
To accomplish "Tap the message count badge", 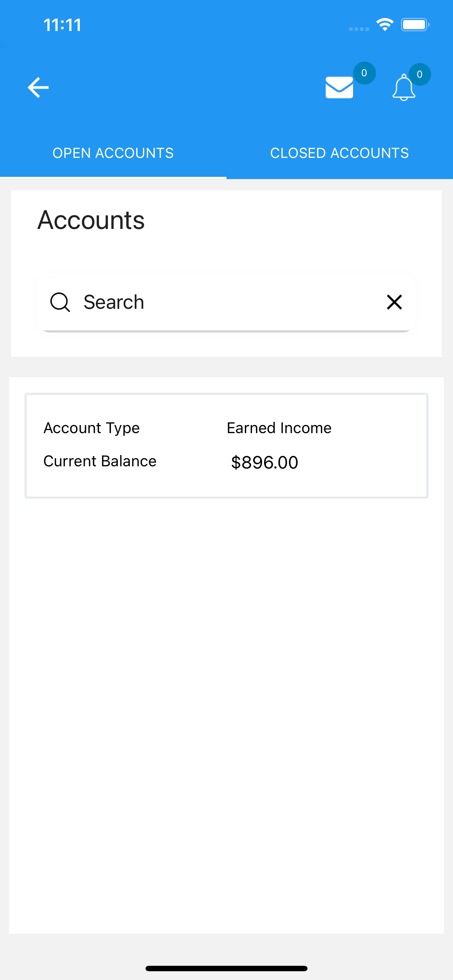I will (364, 73).
